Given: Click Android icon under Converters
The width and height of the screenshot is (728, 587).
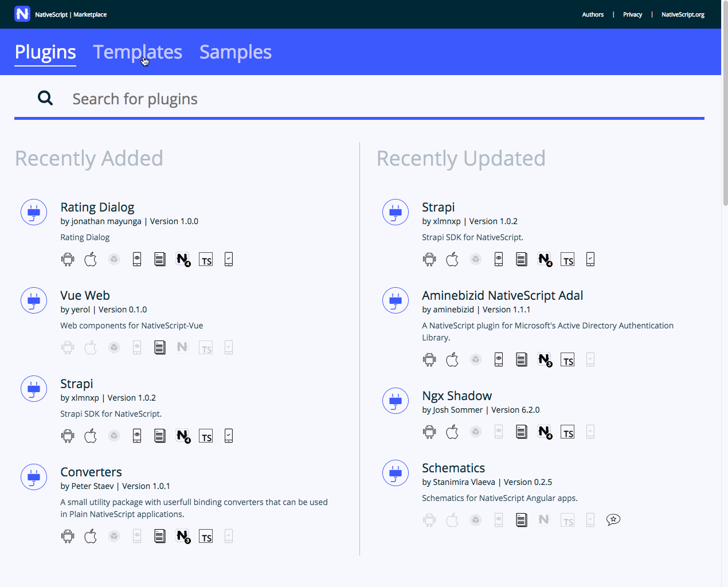Looking at the screenshot, I should [x=68, y=537].
